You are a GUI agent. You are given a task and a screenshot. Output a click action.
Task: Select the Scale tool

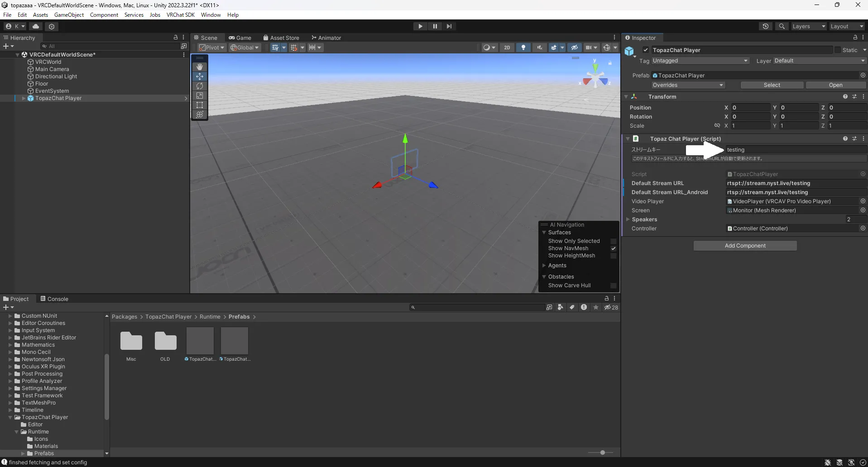tap(200, 95)
